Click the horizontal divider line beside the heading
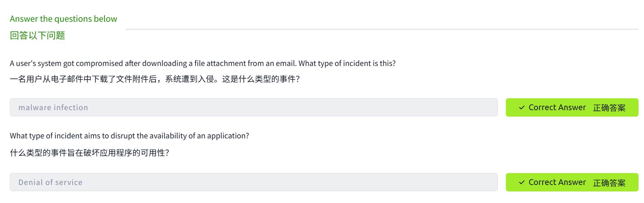Image resolution: width=644 pixels, height=203 pixels. [x=382, y=29]
